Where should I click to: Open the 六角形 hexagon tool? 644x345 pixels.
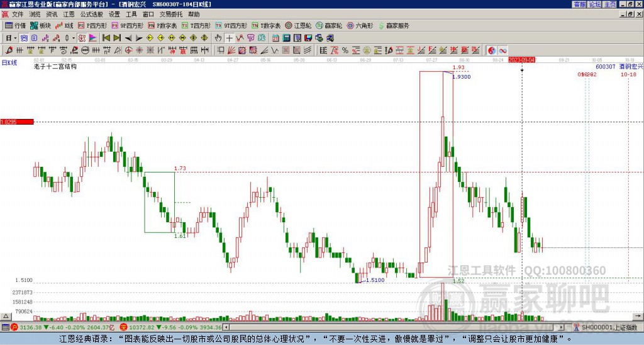click(x=360, y=25)
